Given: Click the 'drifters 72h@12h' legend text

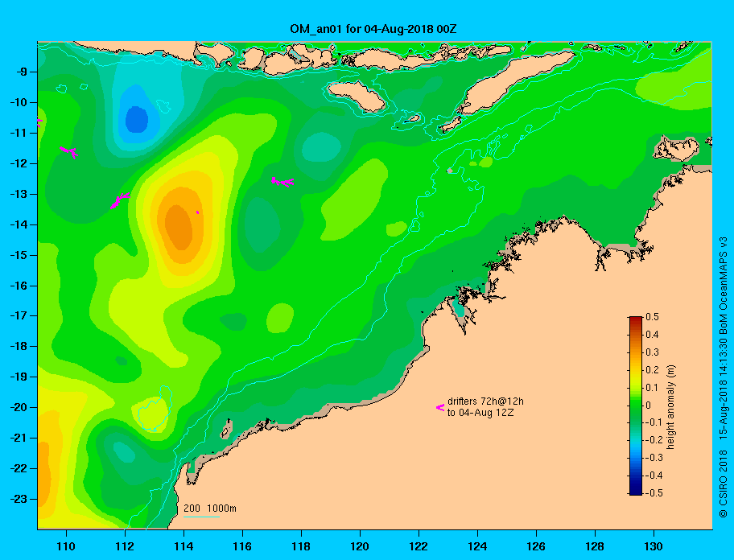Looking at the screenshot, I should pyautogui.click(x=485, y=401).
